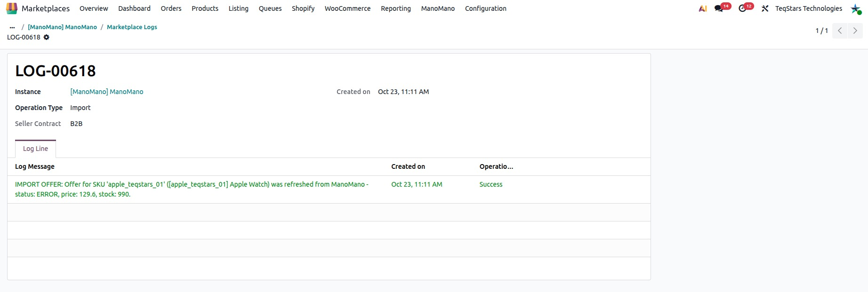The image size is (868, 292).
Task: Open the Products menu
Action: tap(205, 8)
